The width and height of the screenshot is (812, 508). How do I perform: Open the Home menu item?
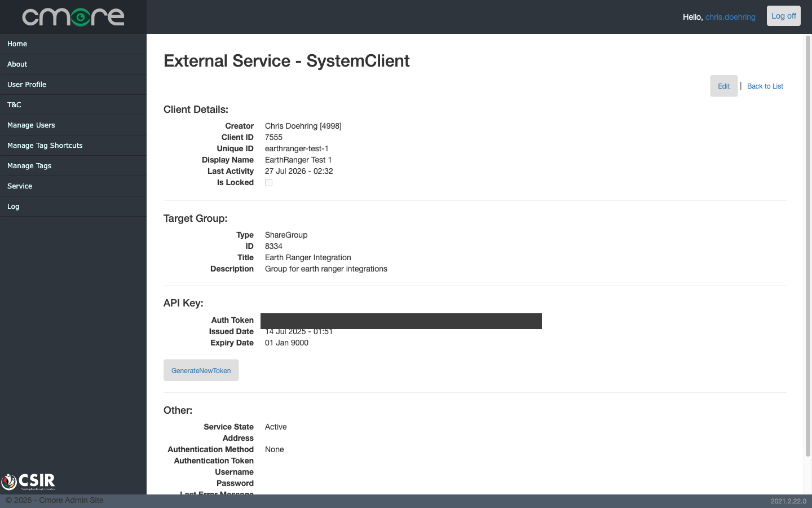[73, 44]
